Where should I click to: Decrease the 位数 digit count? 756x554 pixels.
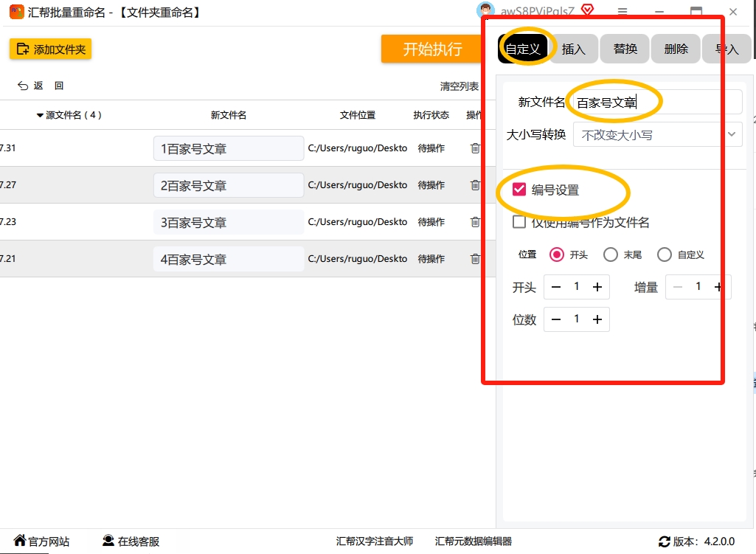(x=556, y=319)
